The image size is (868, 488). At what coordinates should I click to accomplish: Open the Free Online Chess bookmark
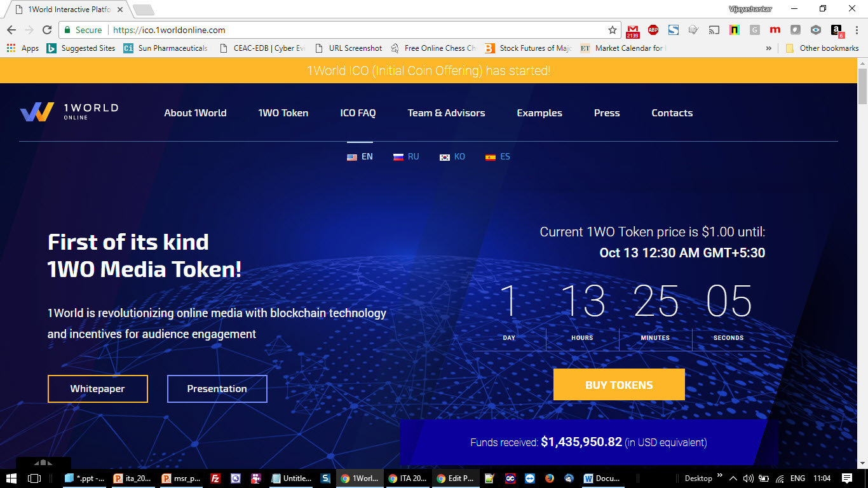pyautogui.click(x=433, y=48)
